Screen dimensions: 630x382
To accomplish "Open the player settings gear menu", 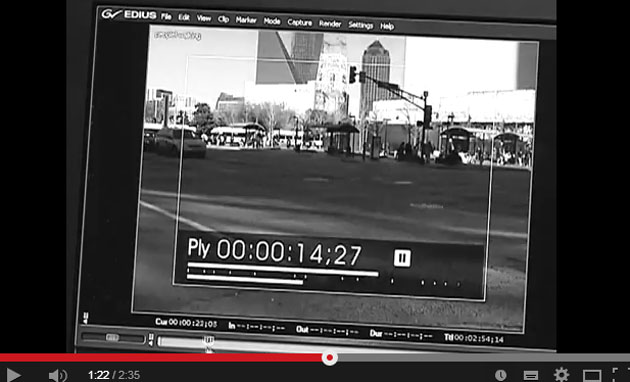I will [x=561, y=375].
